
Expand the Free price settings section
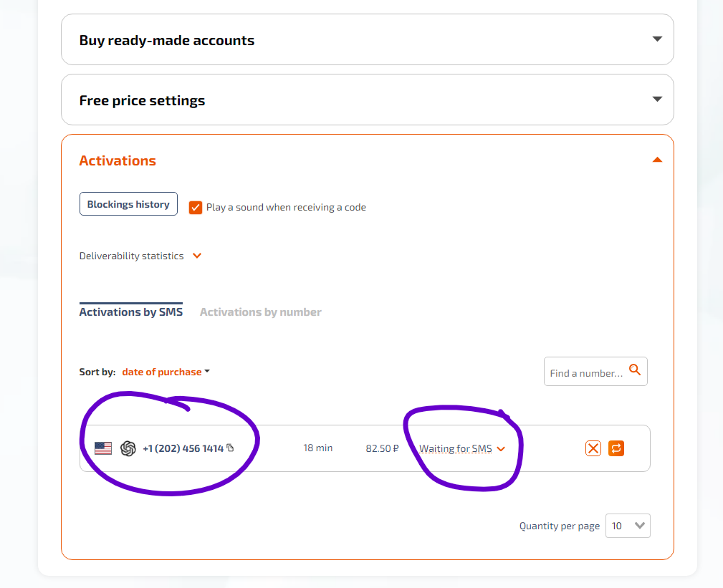[657, 100]
